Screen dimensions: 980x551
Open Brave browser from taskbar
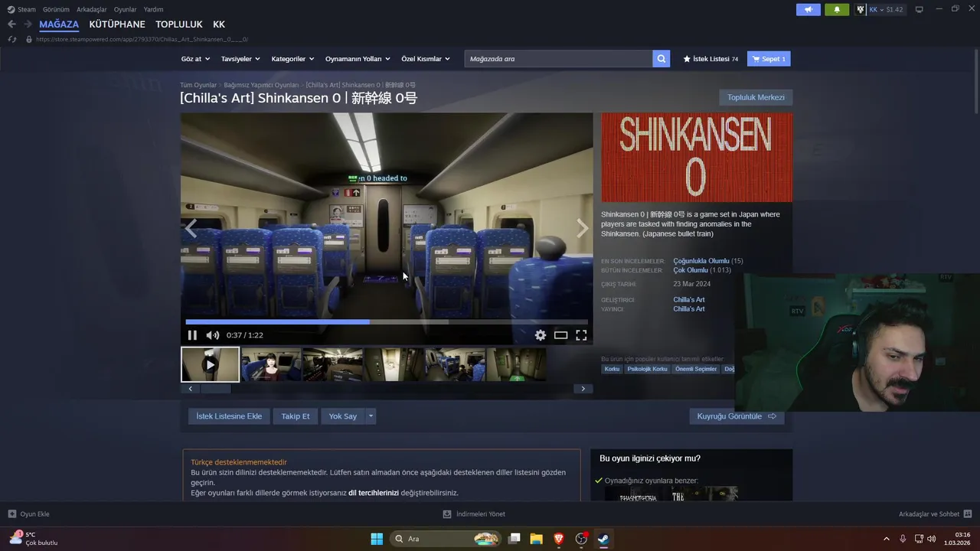point(558,539)
